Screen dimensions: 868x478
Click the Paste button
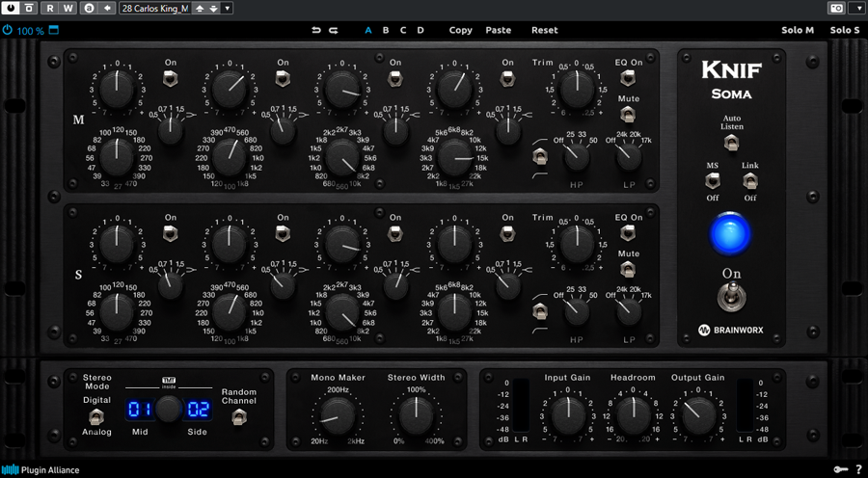coord(499,31)
